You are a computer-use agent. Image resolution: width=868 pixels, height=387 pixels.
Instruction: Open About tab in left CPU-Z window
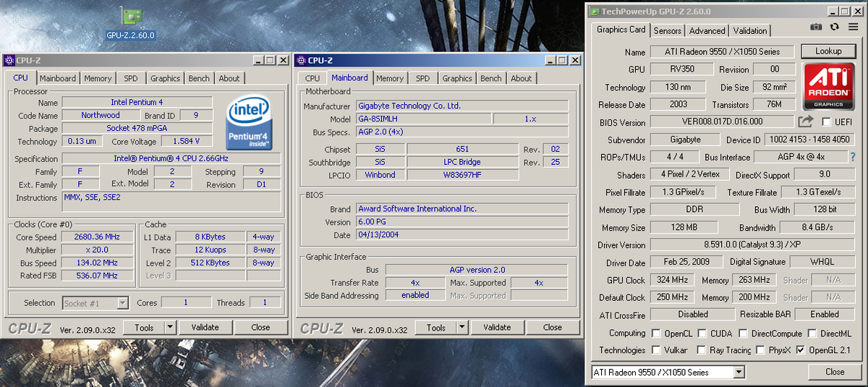[x=229, y=78]
